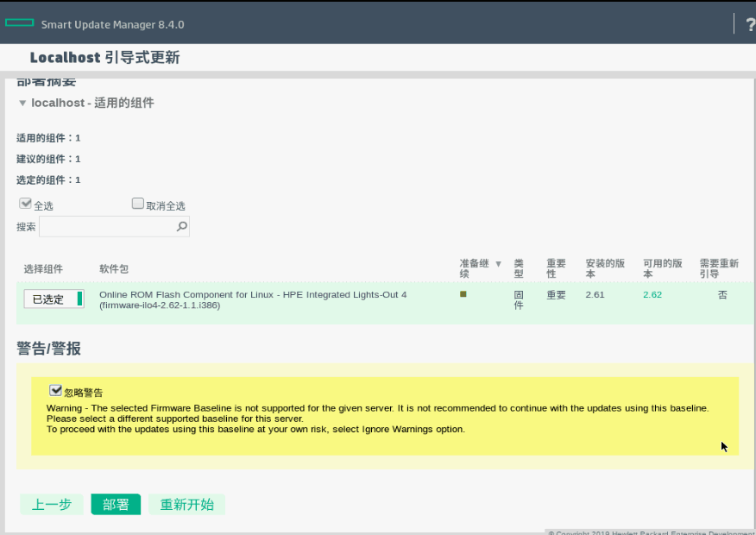Open the help question mark icon
The image size is (756, 535).
[749, 24]
